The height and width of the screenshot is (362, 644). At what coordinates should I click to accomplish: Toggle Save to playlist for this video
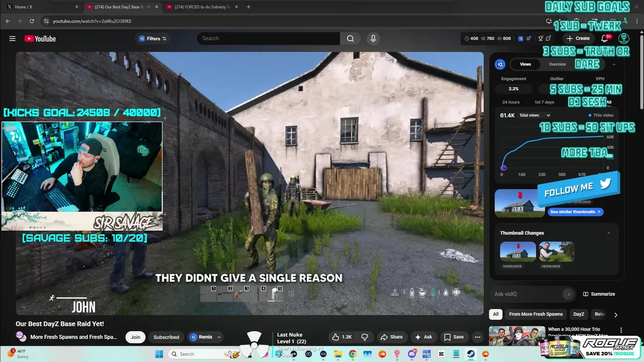(453, 337)
